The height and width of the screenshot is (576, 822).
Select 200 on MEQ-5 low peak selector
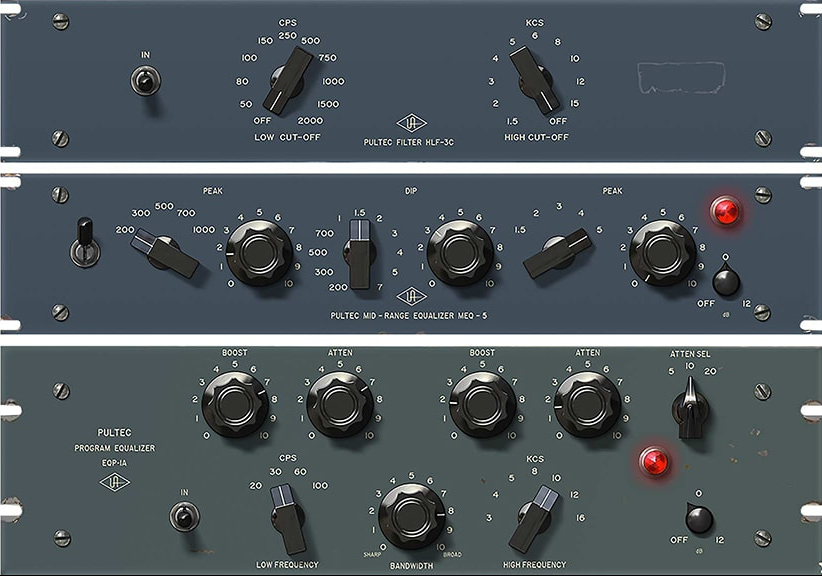pyautogui.click(x=125, y=230)
